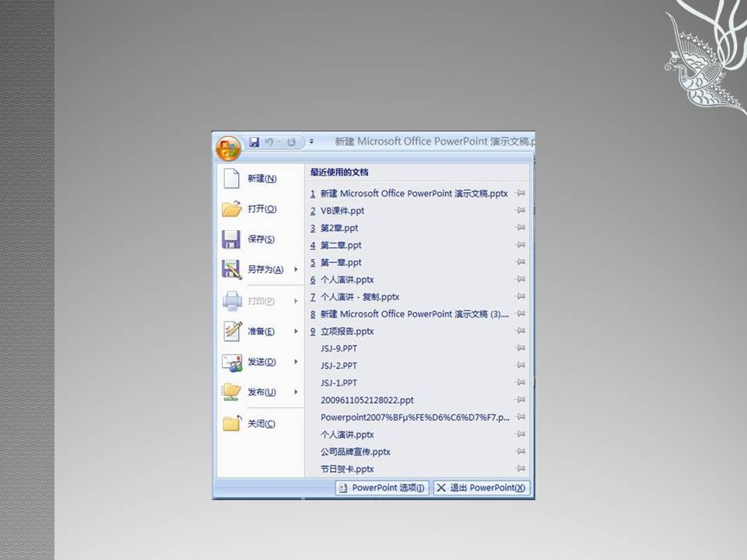Click the folder icon for 关闭(C)
This screenshot has height=560, width=747.
(233, 423)
